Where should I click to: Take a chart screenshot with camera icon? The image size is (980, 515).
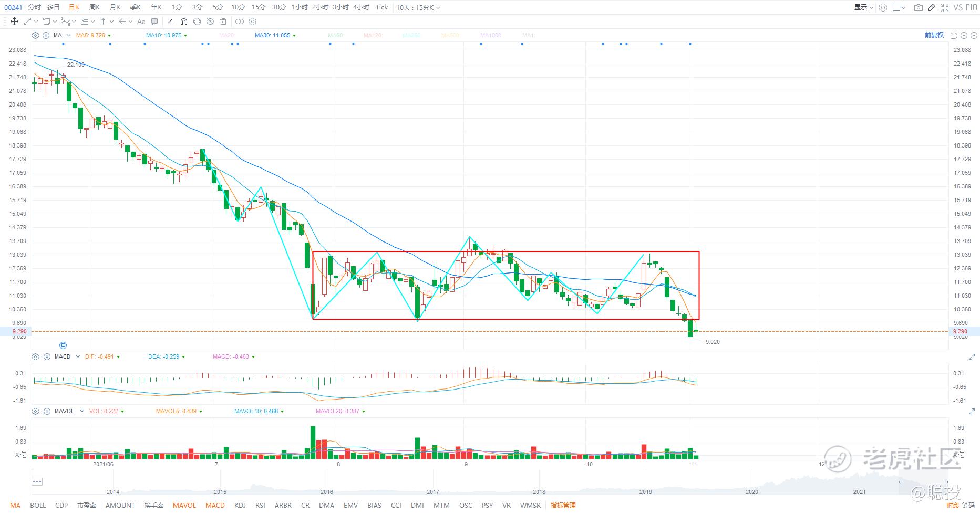pyautogui.click(x=918, y=7)
